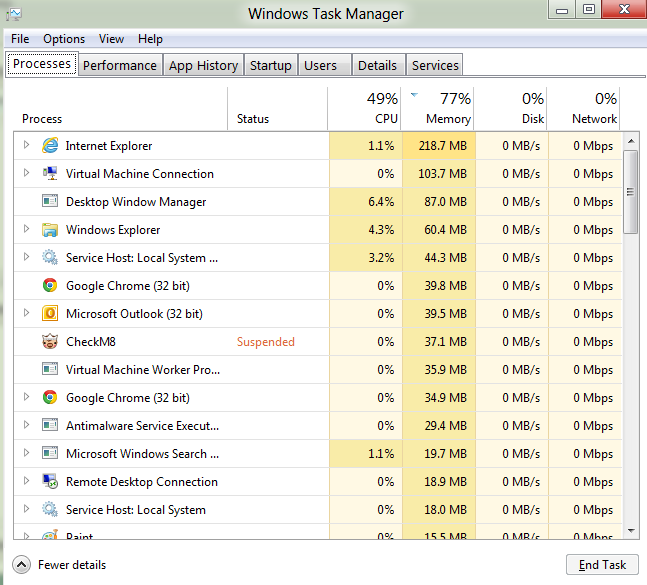
Task: Click the 3.2% CPU value
Action: 381,257
